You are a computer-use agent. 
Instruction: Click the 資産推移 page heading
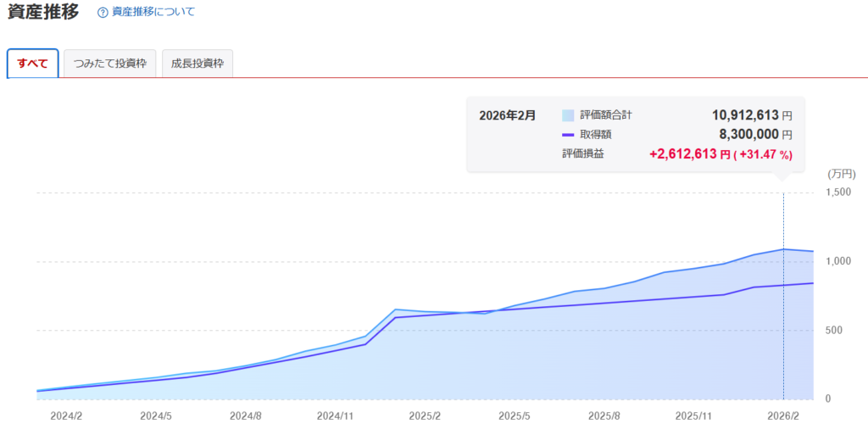43,13
